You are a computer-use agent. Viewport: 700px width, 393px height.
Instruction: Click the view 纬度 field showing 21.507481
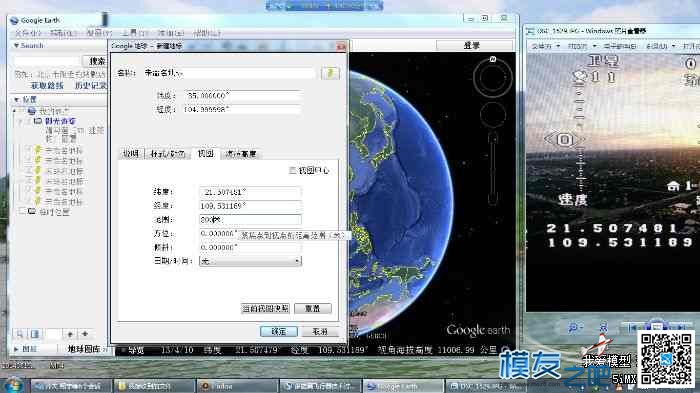point(250,192)
